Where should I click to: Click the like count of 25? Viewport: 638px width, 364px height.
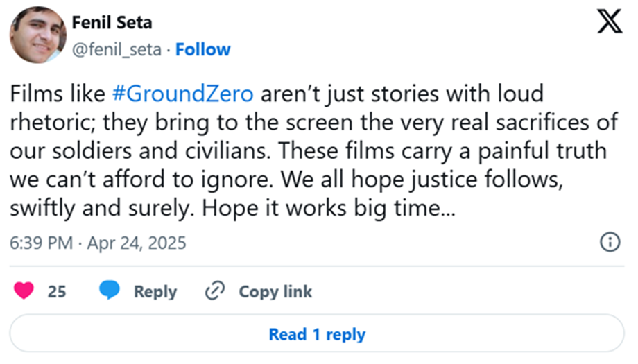pos(57,292)
